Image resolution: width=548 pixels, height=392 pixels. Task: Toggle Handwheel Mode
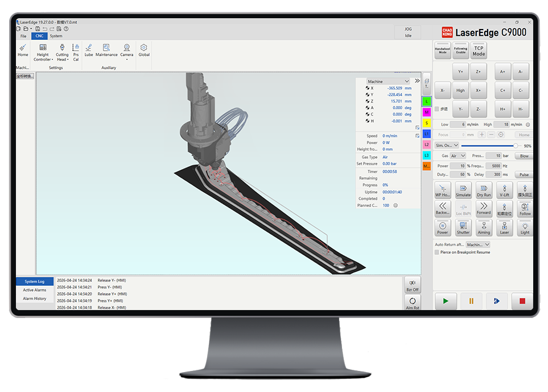[x=443, y=51]
